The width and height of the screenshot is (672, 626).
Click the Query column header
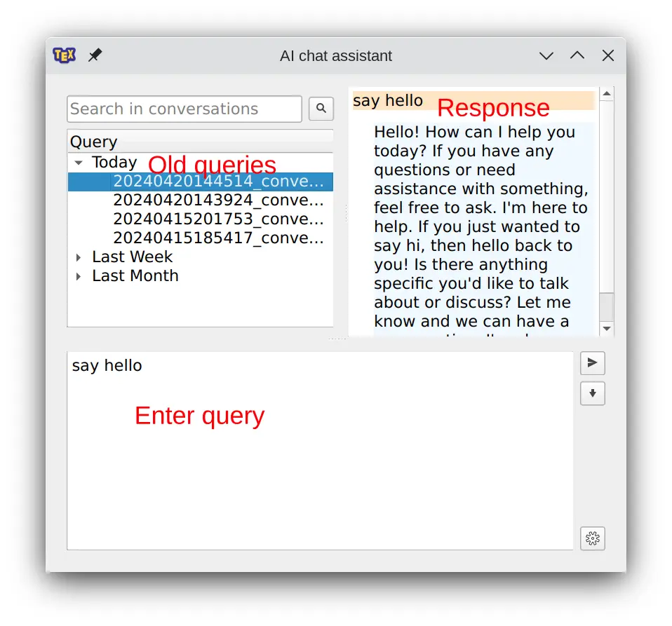point(200,142)
